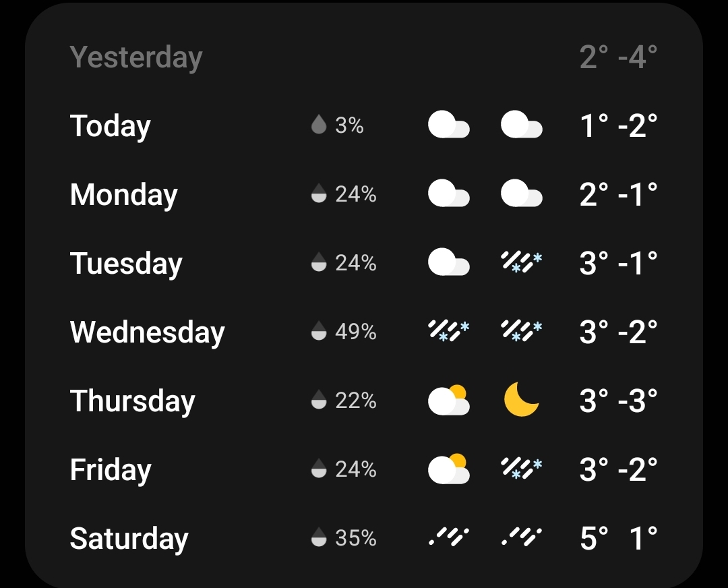Click Thursday's crescent moon icon
Screen dimensions: 728x588
pos(521,400)
